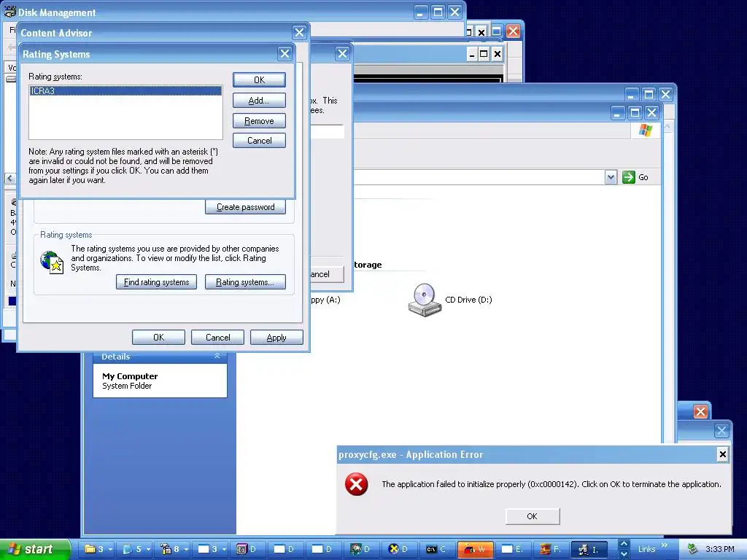Select ICRA3 in the rating systems list
The height and width of the screenshot is (560, 747).
(125, 90)
